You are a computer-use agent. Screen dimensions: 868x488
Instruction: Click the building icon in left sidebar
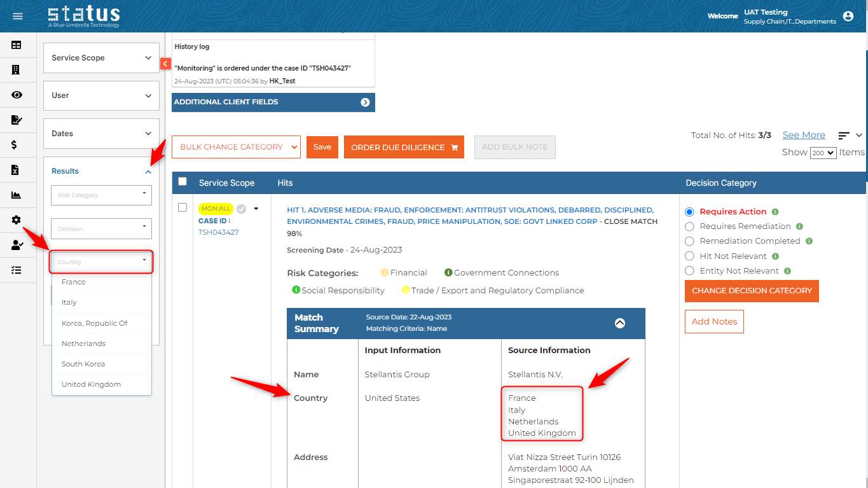point(17,70)
